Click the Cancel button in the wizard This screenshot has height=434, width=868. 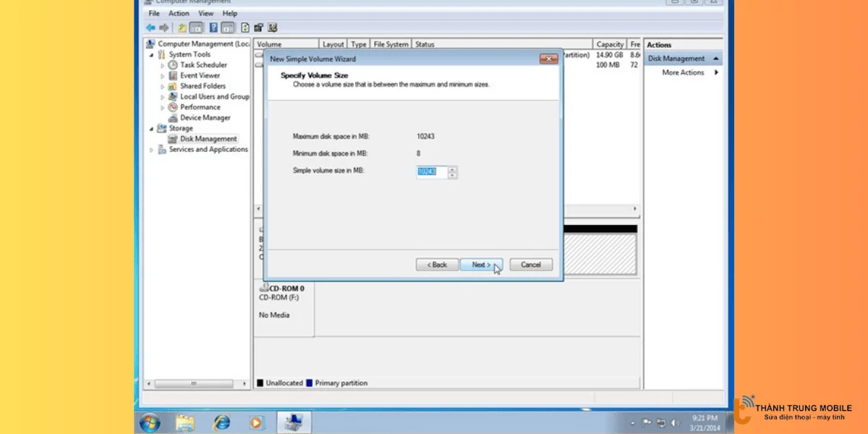(x=530, y=265)
